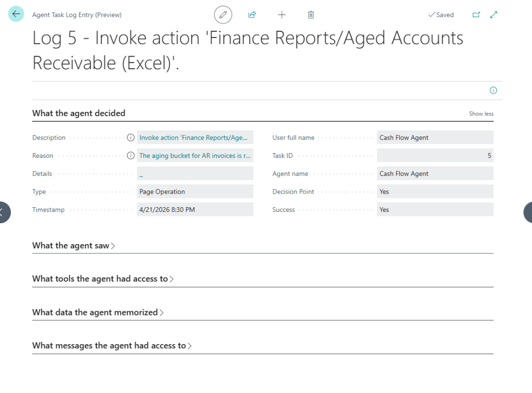Click the info circle icon below title
Image resolution: width=532 pixels, height=393 pixels.
pos(493,91)
